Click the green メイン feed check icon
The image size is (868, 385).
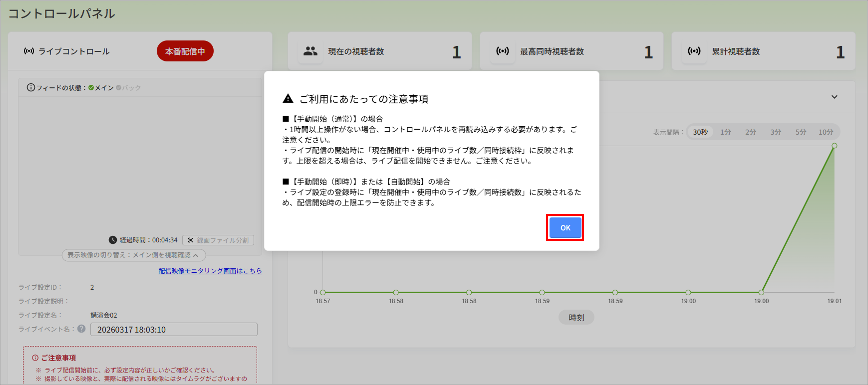[x=91, y=88]
